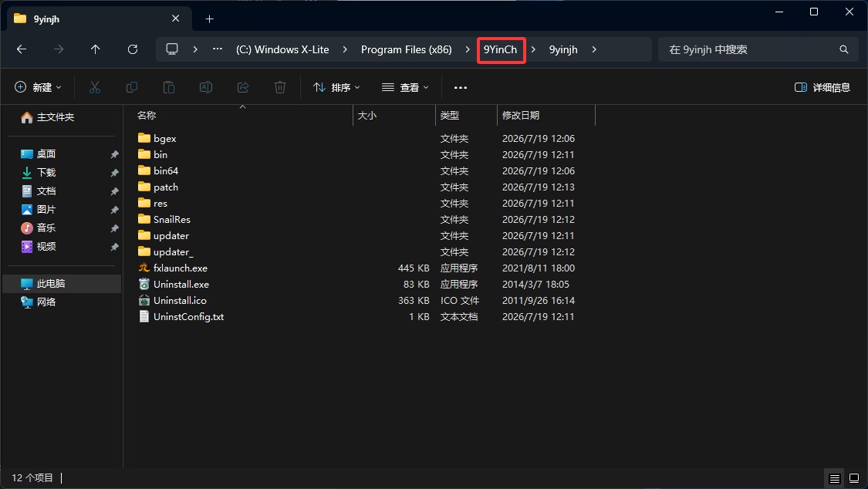Click the 445 KB size cell
Screen dimensions: 868x489
tap(414, 268)
